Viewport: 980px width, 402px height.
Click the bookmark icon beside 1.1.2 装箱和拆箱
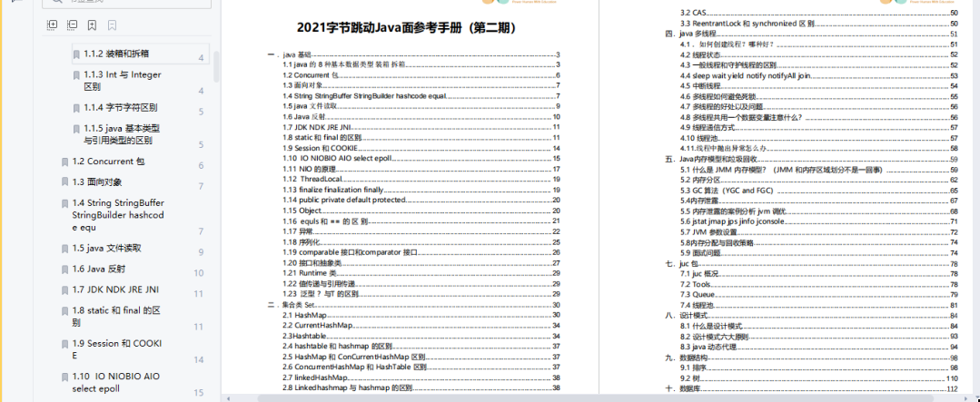point(76,54)
